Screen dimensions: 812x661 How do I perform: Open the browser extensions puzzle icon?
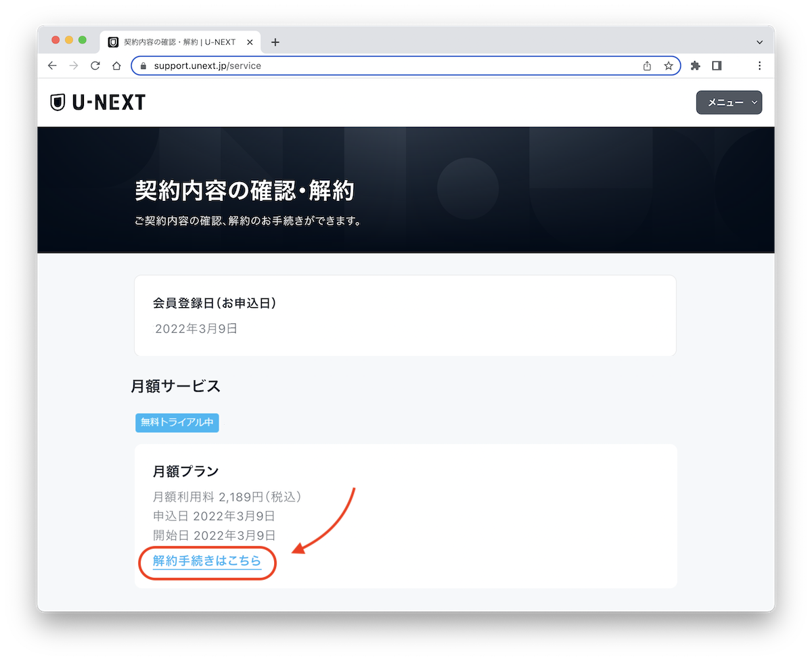[x=696, y=66]
